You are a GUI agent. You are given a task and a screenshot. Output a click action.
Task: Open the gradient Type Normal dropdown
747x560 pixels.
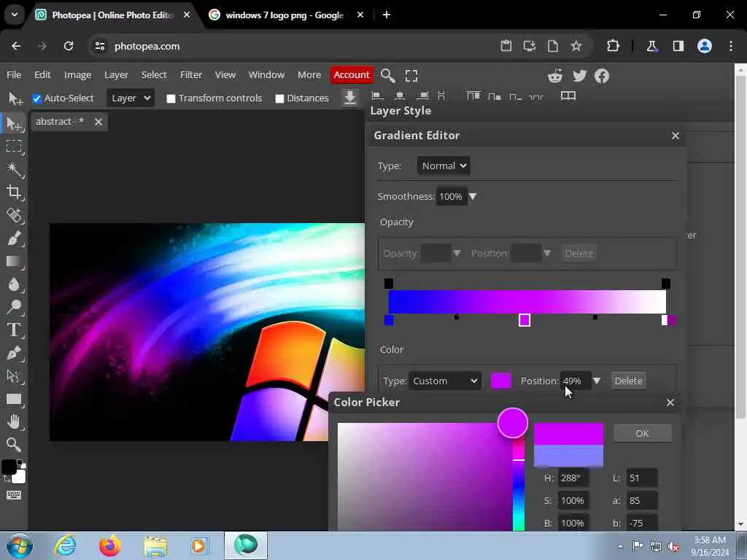[x=444, y=166]
